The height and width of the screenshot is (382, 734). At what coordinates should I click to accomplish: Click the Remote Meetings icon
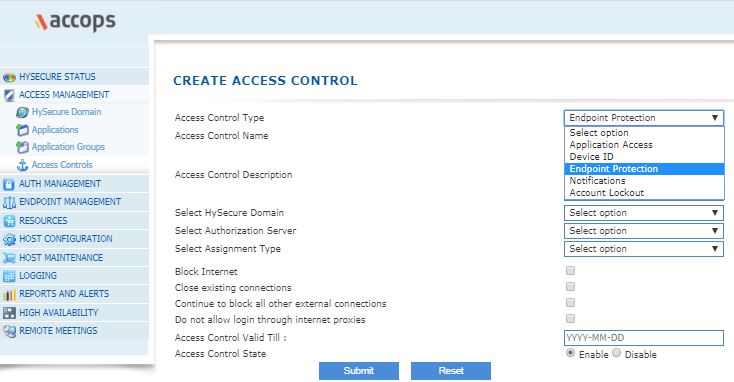(x=9, y=331)
